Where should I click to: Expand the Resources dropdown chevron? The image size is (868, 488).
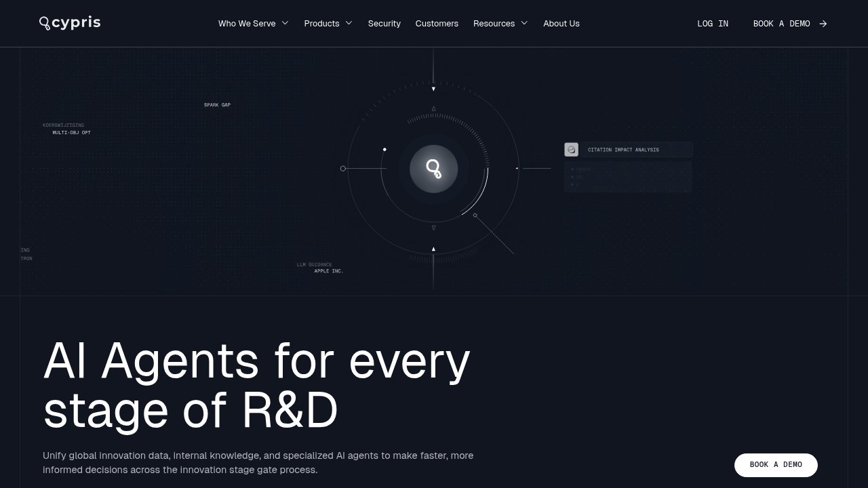[524, 23]
